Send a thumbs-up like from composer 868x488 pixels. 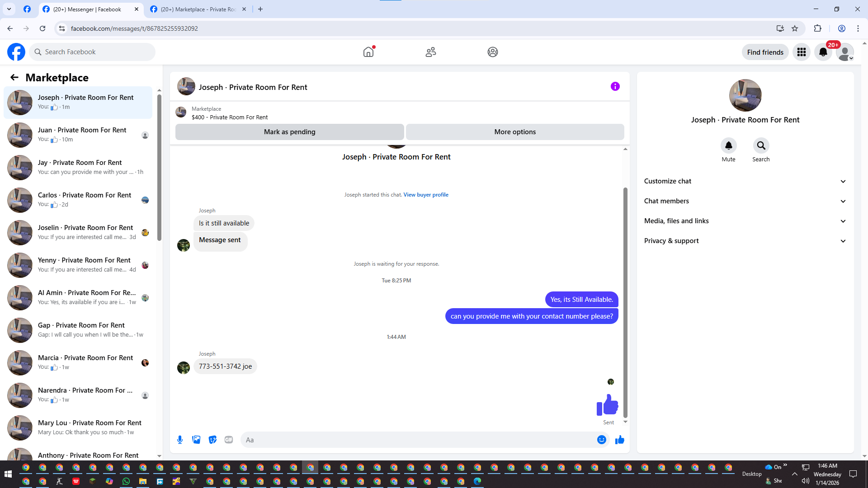tap(619, 440)
